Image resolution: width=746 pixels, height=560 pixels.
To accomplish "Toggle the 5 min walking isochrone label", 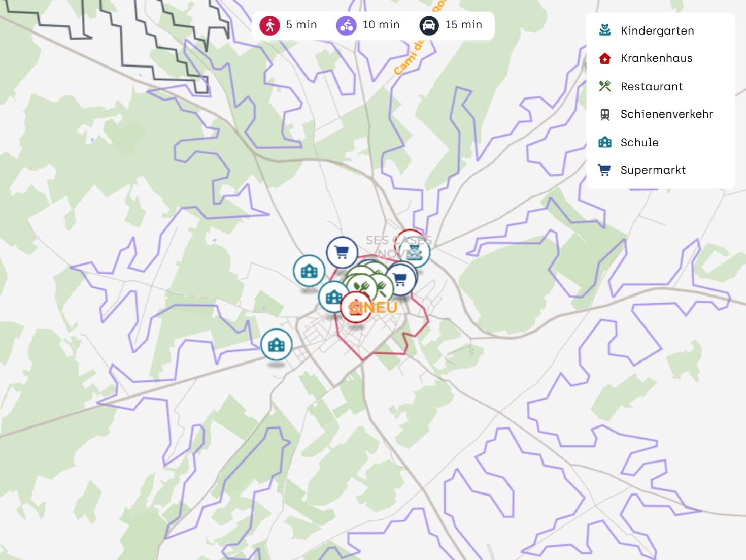I will coord(301,25).
